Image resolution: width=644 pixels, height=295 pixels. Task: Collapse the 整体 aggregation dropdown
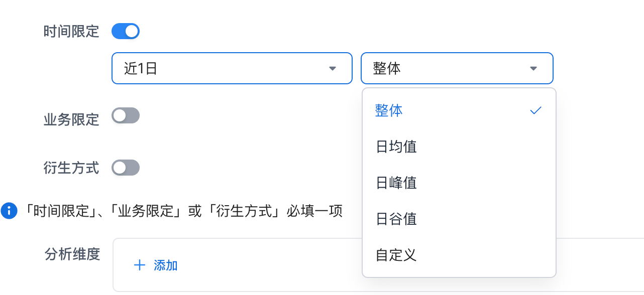tap(457, 68)
